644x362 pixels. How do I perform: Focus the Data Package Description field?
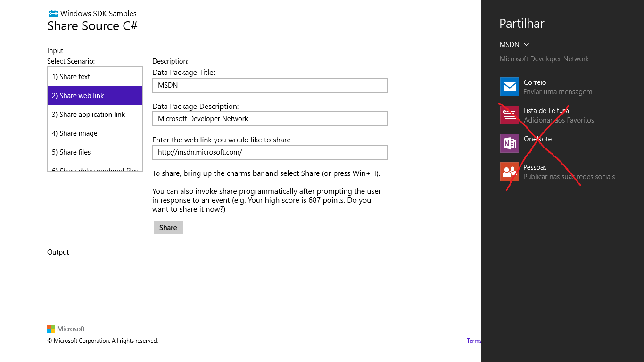tap(270, 119)
